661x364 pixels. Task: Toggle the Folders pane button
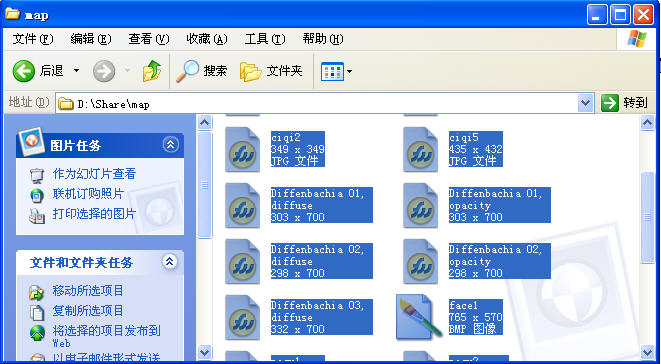pos(271,71)
